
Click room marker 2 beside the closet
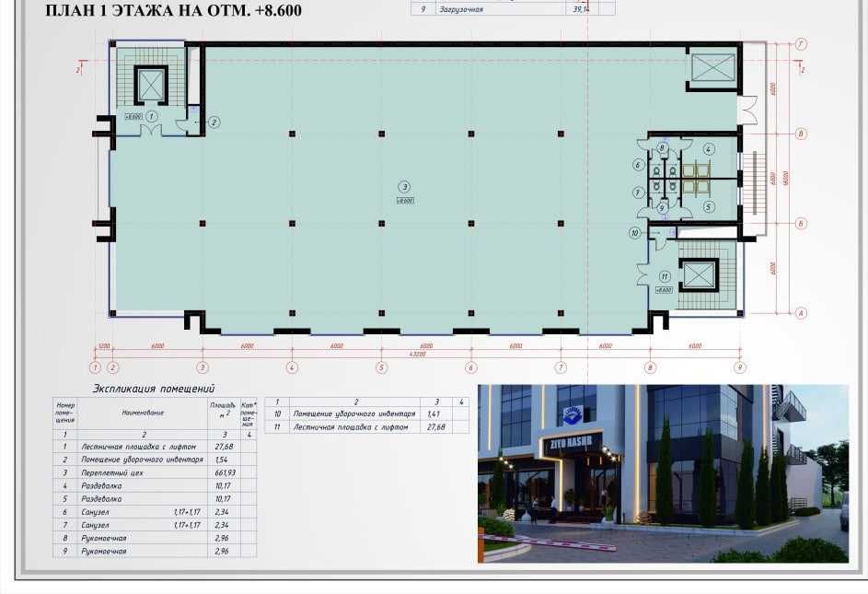pos(214,122)
